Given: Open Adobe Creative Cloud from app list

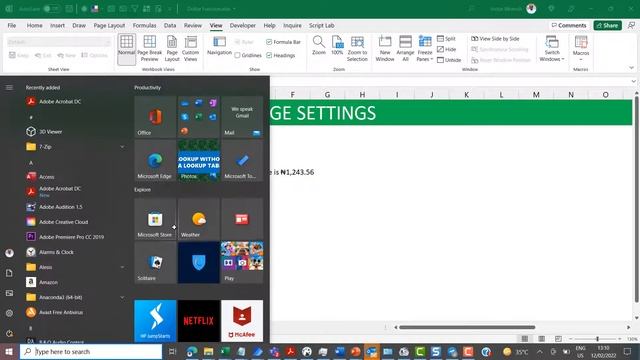Looking at the screenshot, I should [x=76, y=222].
